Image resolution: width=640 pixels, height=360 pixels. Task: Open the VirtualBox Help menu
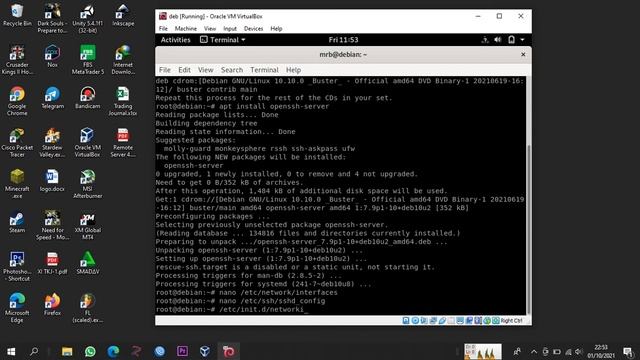[x=276, y=29]
